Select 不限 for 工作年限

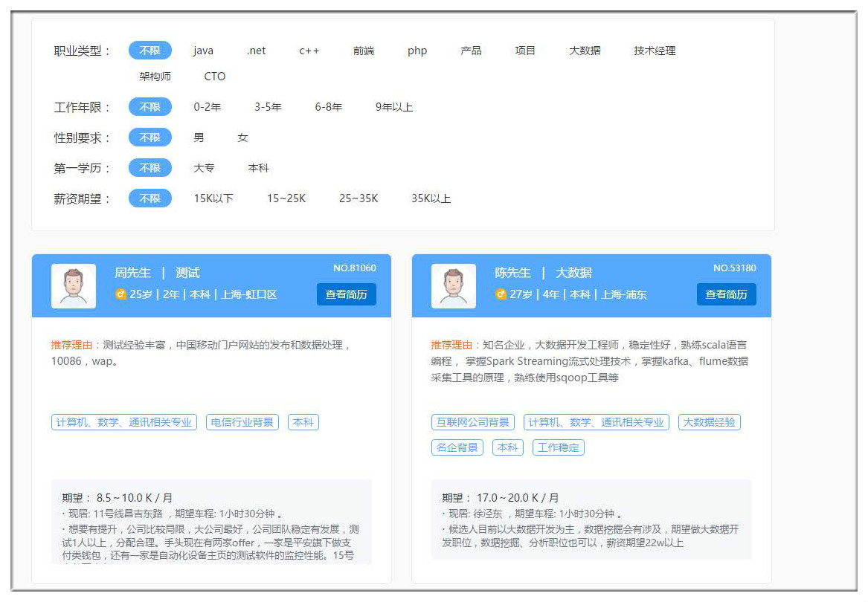click(150, 107)
